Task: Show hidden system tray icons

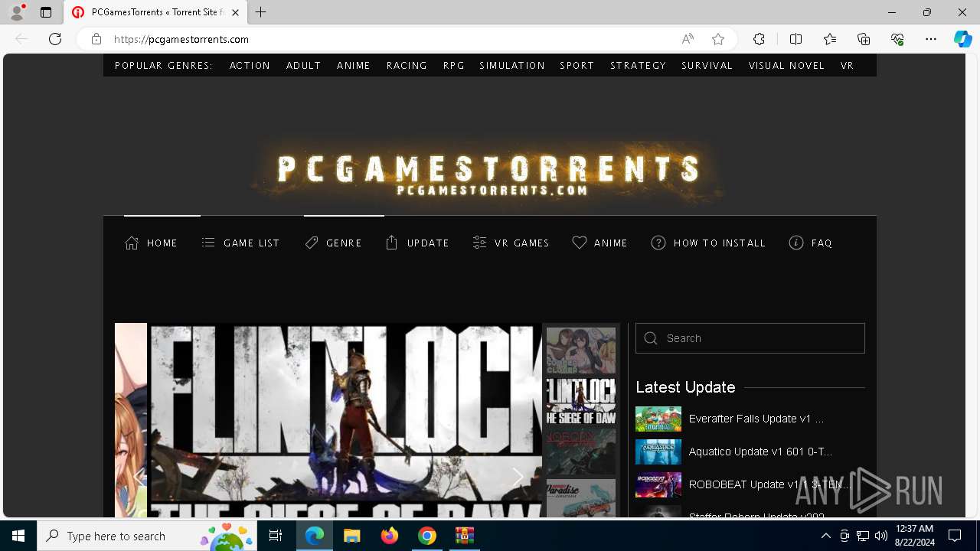Action: click(x=825, y=536)
